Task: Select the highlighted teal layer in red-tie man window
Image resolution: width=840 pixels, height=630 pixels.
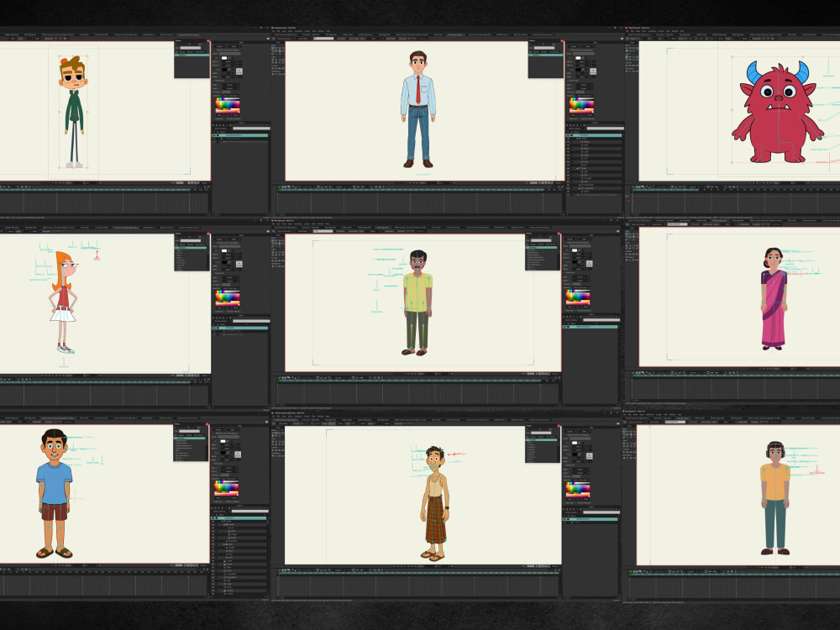Action: pyautogui.click(x=594, y=135)
